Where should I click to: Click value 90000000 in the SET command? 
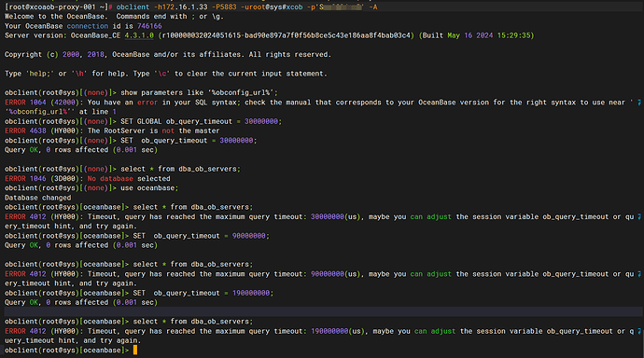(x=248, y=236)
